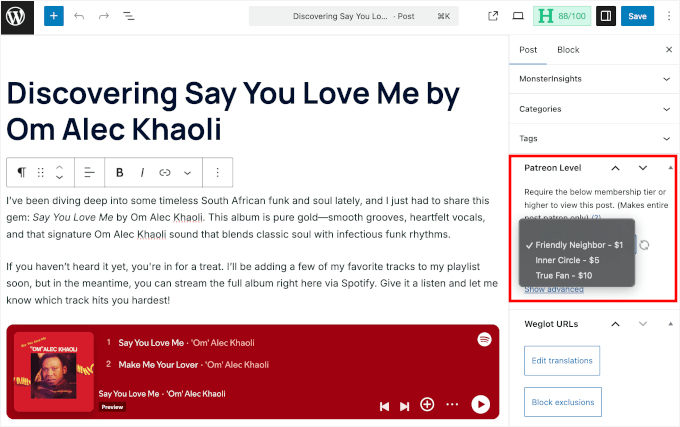The height and width of the screenshot is (427, 680).
Task: Open the editor options three-dot menu
Action: [x=669, y=16]
